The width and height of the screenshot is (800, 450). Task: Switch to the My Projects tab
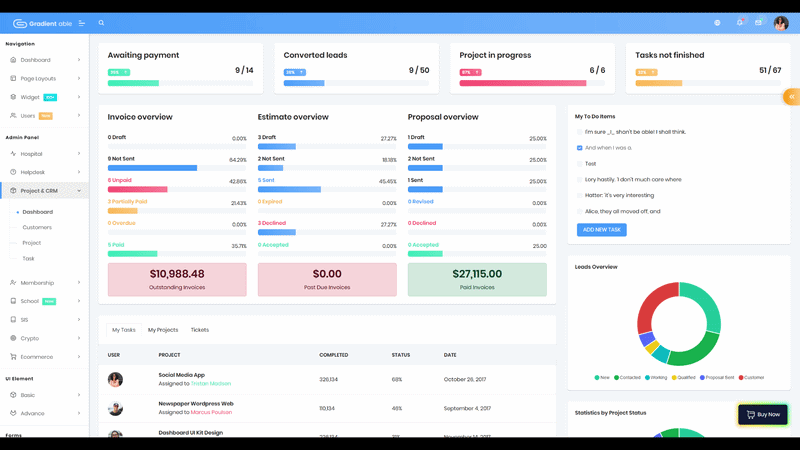(163, 330)
